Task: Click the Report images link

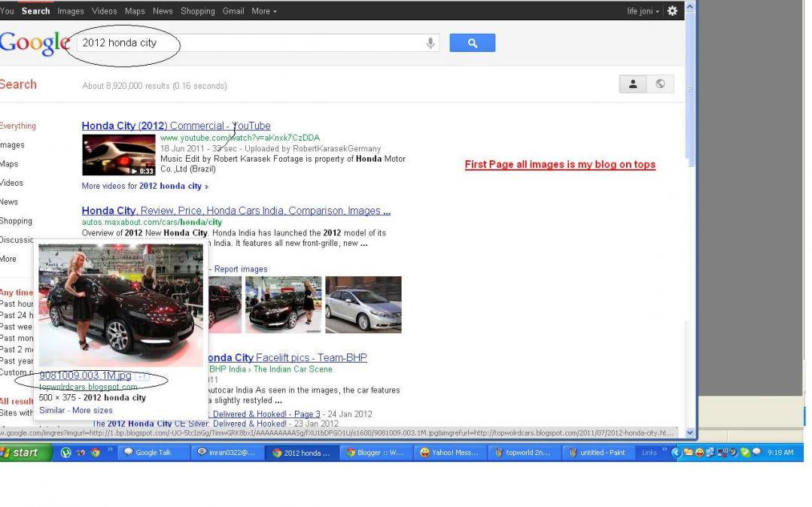Action: point(241,269)
